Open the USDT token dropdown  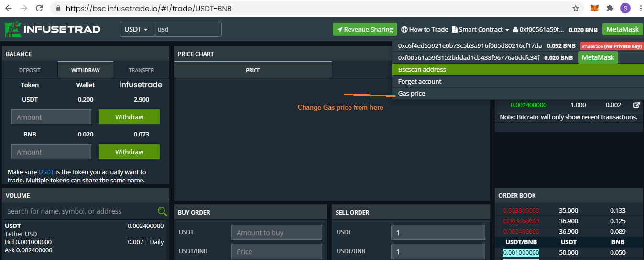point(137,29)
